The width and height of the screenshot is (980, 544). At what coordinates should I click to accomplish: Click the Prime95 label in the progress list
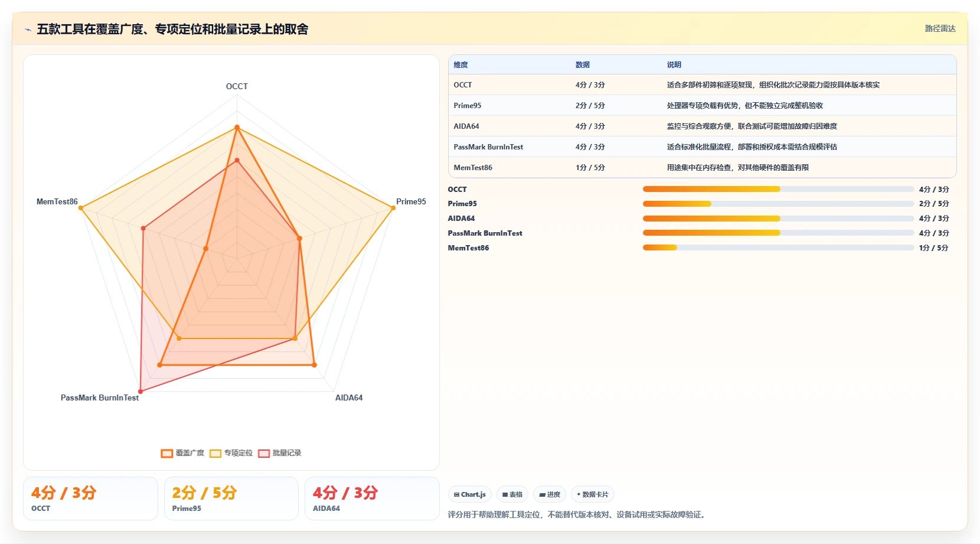[462, 204]
